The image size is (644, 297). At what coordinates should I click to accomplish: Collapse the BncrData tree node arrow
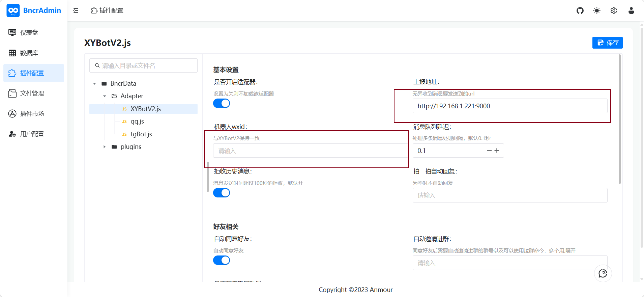pyautogui.click(x=94, y=84)
